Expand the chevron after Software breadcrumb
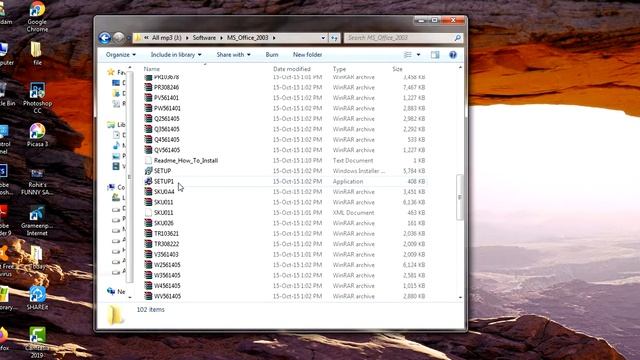 (221, 38)
